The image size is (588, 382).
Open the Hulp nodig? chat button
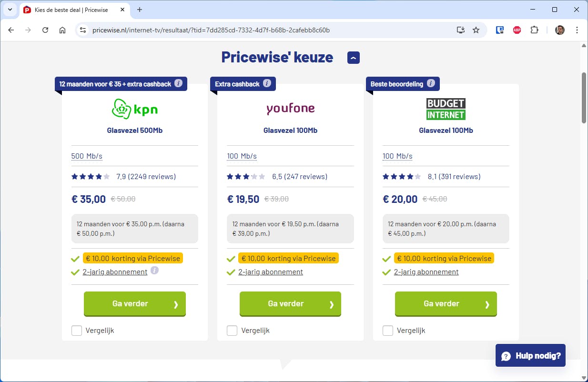click(x=530, y=355)
